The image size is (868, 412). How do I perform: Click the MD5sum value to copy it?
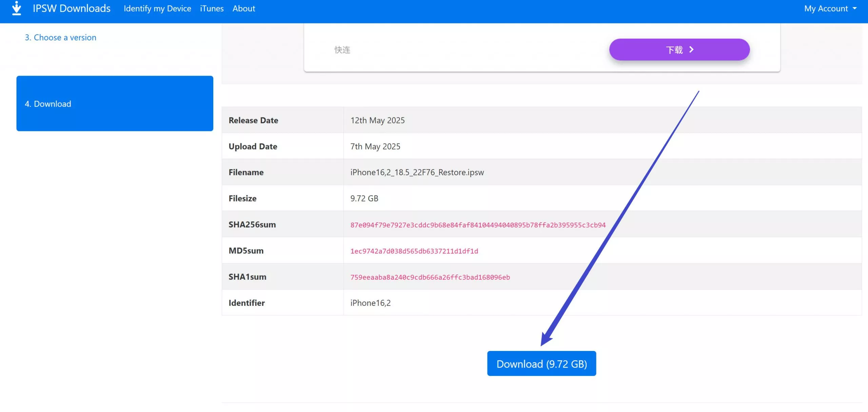(x=414, y=251)
